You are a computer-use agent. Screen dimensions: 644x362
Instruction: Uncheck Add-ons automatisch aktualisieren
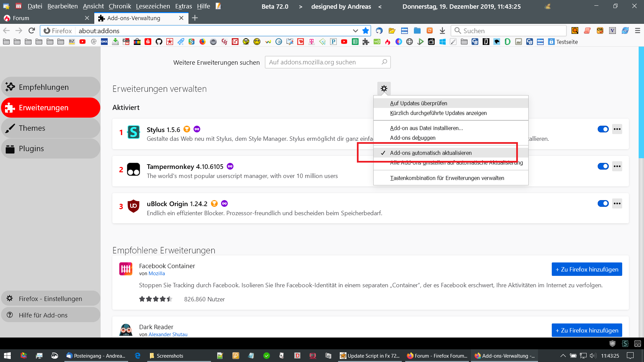(x=431, y=153)
